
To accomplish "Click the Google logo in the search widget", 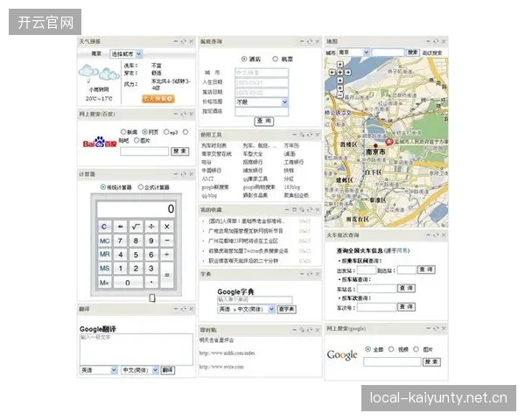I will [342, 355].
